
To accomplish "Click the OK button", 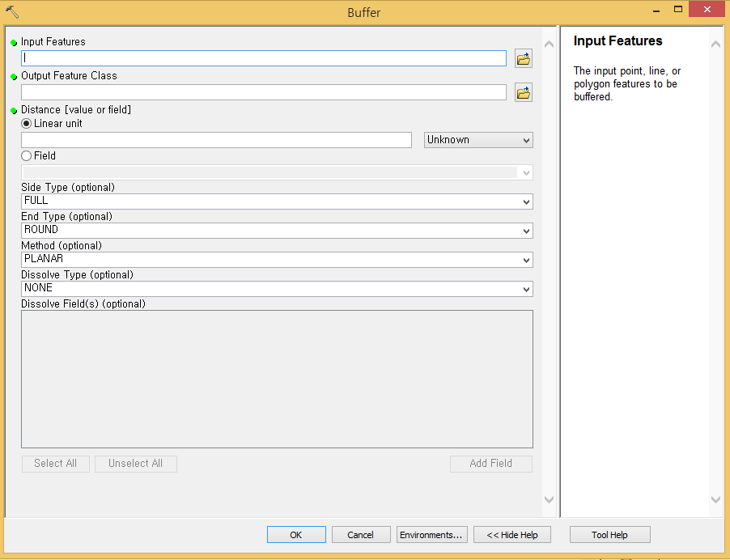I will 296,534.
